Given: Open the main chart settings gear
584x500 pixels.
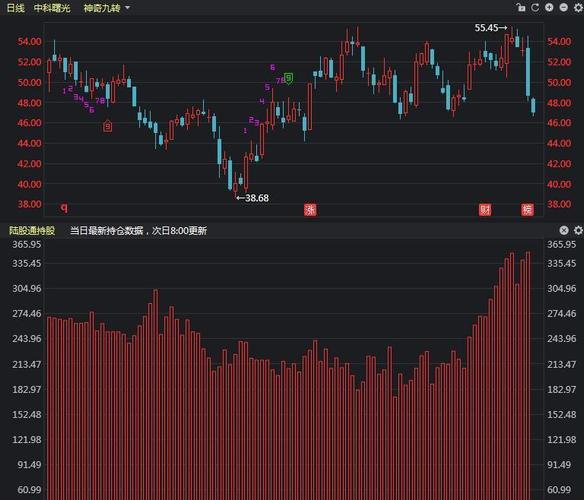Looking at the screenshot, I should click(578, 7).
